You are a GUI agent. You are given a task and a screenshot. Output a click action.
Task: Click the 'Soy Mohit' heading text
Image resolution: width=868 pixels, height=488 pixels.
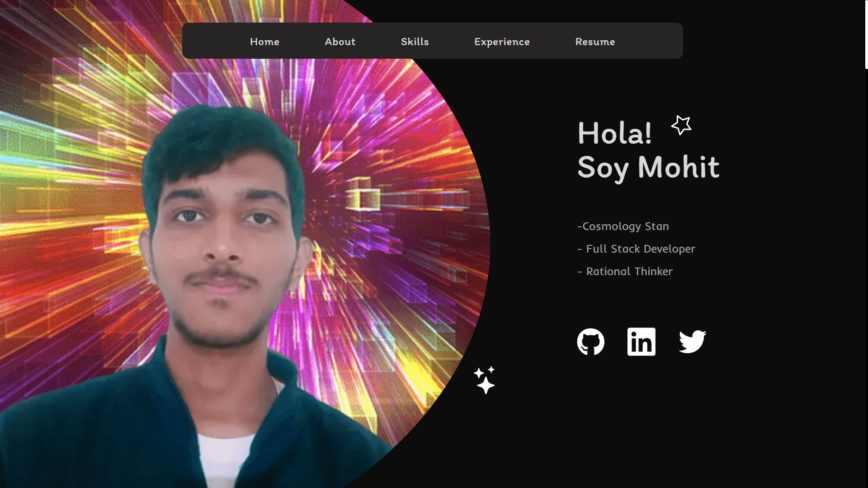click(x=648, y=167)
